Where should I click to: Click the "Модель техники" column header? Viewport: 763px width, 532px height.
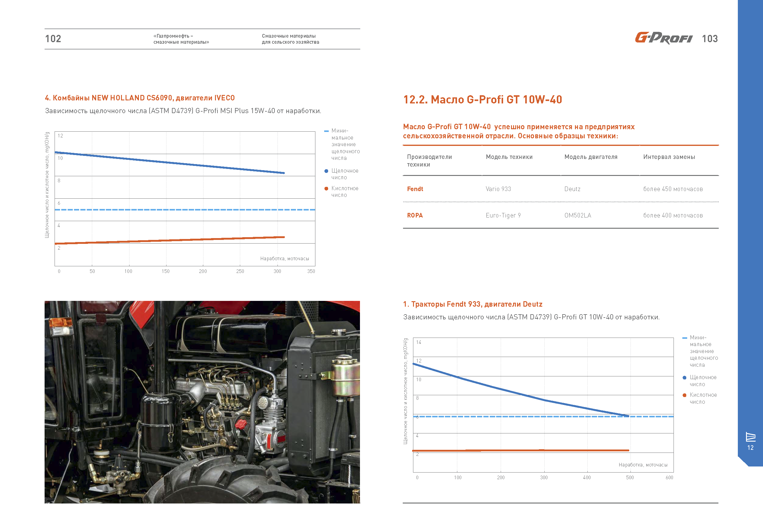coord(509,157)
